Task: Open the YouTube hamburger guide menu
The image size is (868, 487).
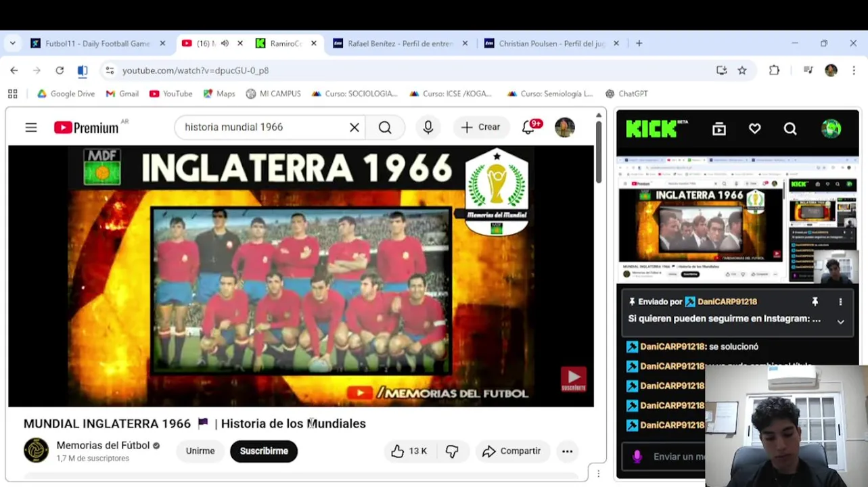Action: (31, 127)
